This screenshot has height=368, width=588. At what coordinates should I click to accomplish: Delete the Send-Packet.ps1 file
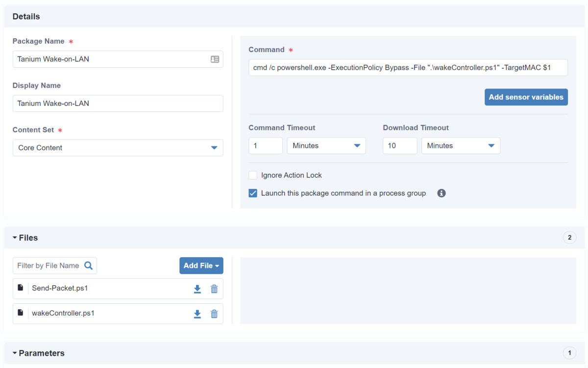(214, 289)
